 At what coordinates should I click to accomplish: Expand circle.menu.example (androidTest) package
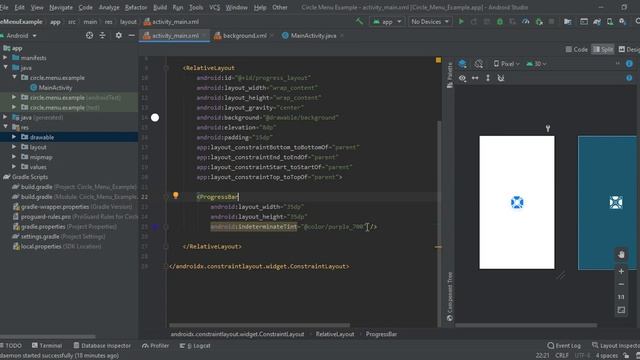[x=14, y=97]
